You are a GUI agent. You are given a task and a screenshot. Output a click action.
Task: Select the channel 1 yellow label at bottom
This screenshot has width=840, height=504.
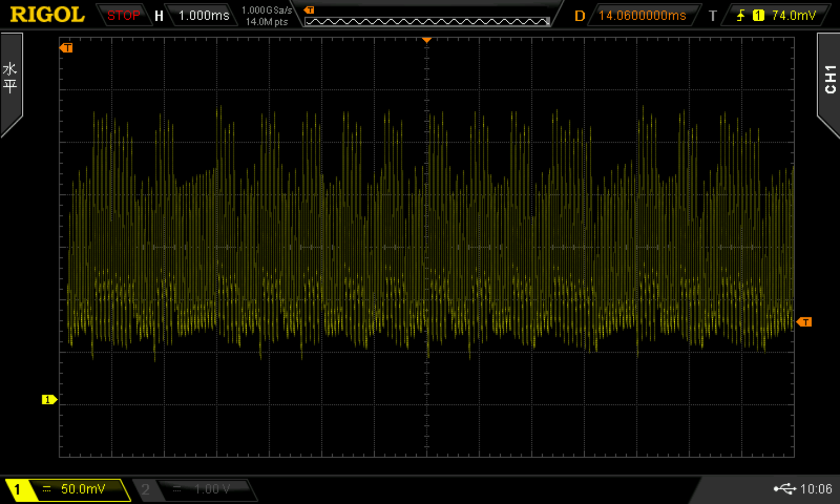pyautogui.click(x=17, y=489)
